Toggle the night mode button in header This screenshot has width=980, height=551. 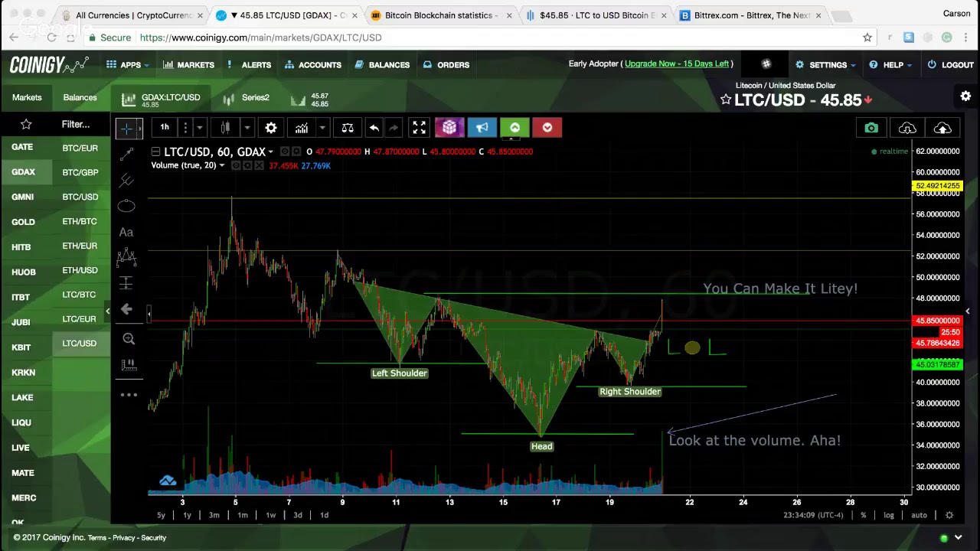[x=766, y=64]
